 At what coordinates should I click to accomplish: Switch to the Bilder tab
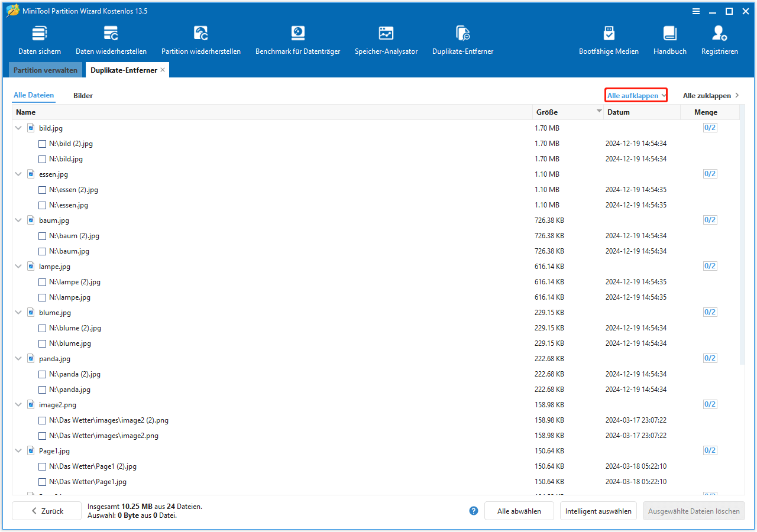[x=82, y=95]
